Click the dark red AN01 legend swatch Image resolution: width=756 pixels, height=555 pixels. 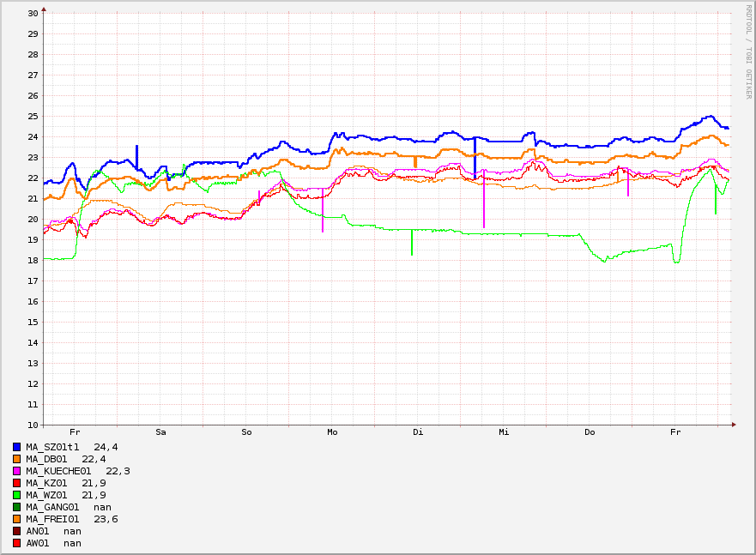point(17,531)
